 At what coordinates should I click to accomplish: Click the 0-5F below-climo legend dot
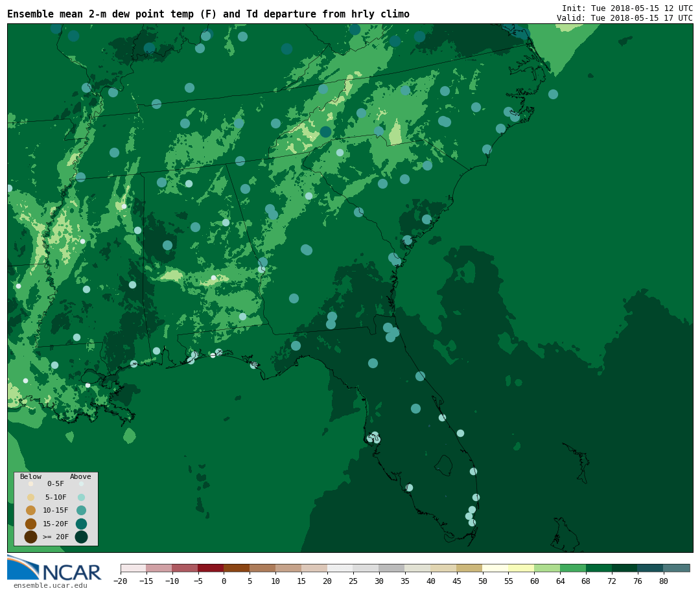pos(31,483)
